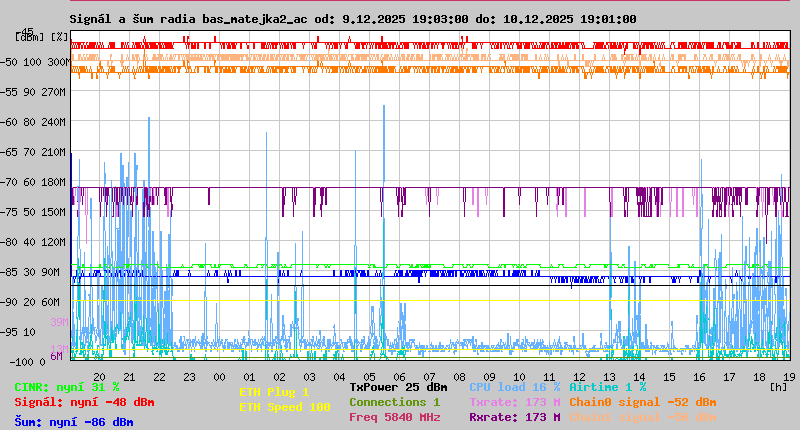Click the 00 midnight hour tick label

pos(219,377)
